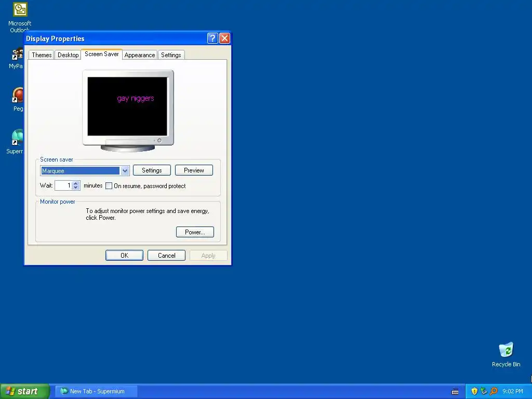Click the taskbar clock showing 9:02 PM

(513, 391)
